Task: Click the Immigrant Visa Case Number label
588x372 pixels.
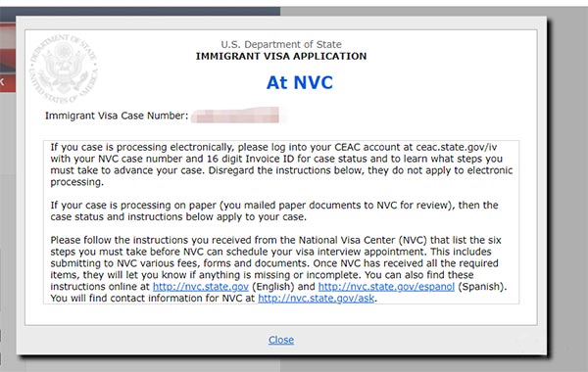Action: [117, 116]
